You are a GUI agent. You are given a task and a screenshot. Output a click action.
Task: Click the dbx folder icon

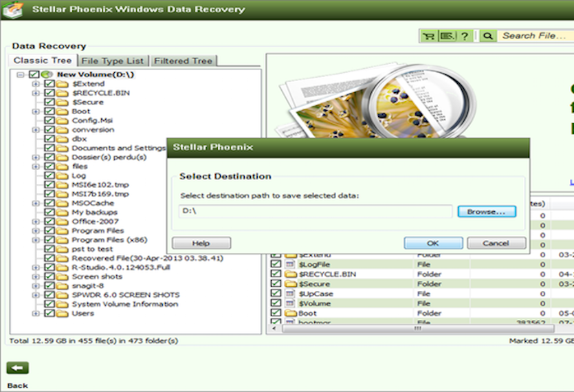[x=63, y=139]
